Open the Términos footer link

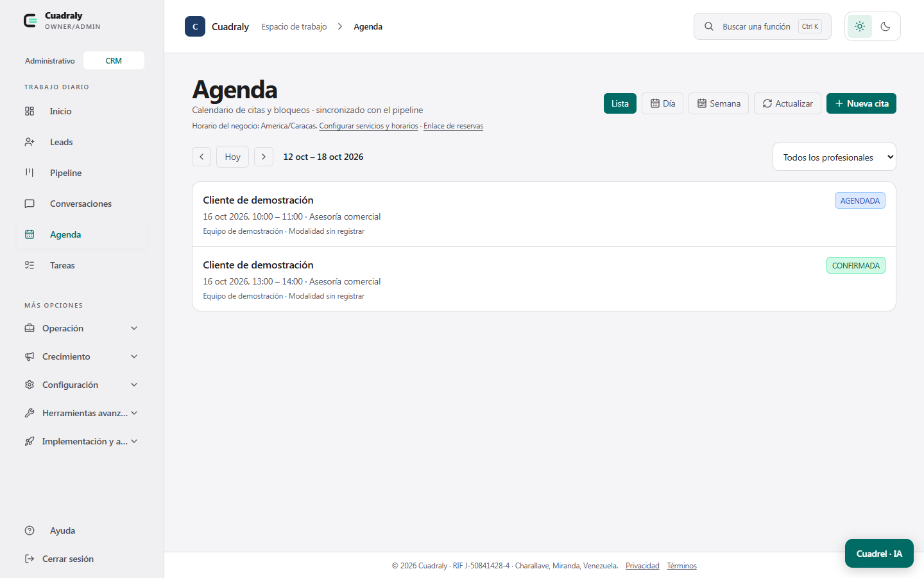681,566
